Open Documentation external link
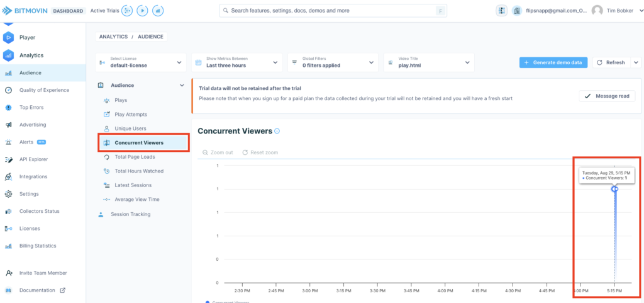The height and width of the screenshot is (303, 644). 43,290
